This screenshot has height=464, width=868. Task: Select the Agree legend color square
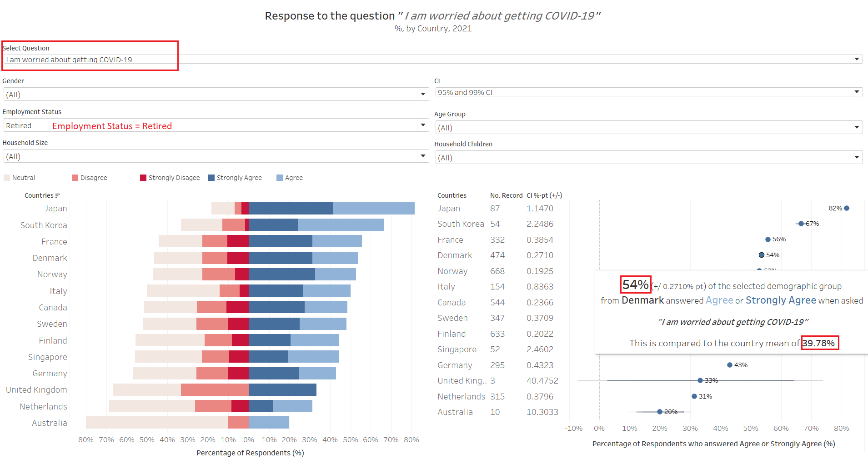tap(280, 178)
